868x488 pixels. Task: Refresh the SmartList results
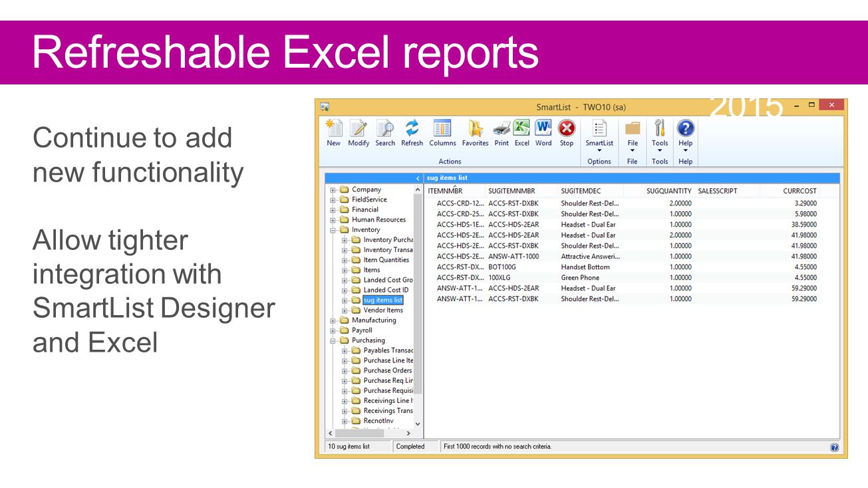[412, 133]
